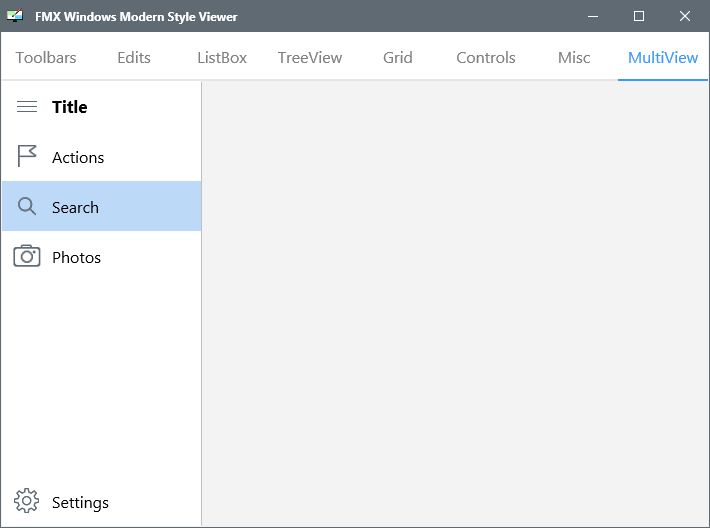Switch to the Controls tab
Viewport: 710px width, 528px height.
pos(485,58)
